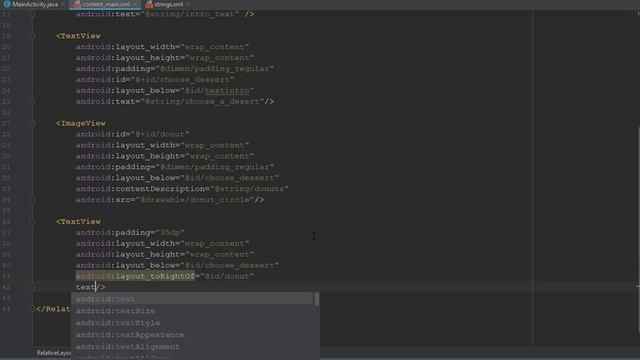Click the android:id choose_dessert line
Viewport: 640px width, 360px height.
tap(155, 80)
